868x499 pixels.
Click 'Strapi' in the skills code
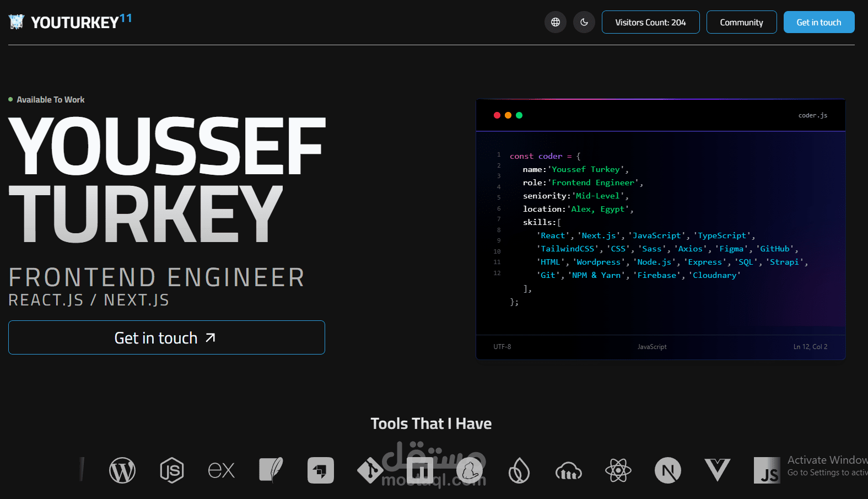click(x=784, y=262)
